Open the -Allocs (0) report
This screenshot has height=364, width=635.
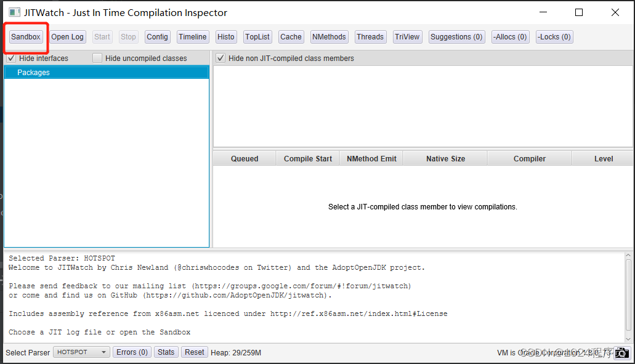(510, 37)
